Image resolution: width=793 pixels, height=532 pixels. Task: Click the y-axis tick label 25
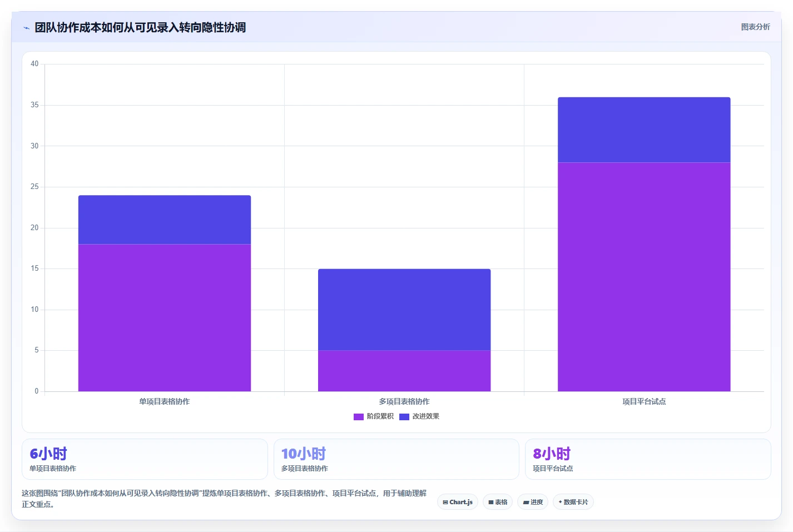click(x=34, y=187)
